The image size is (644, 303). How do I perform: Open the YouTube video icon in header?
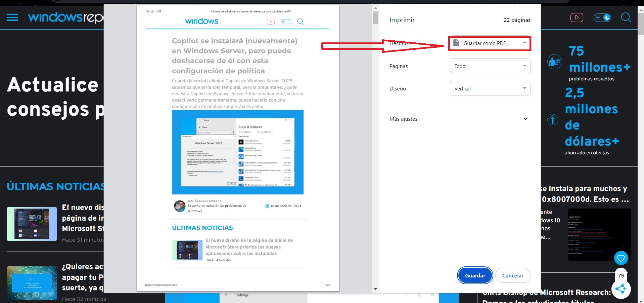click(577, 17)
